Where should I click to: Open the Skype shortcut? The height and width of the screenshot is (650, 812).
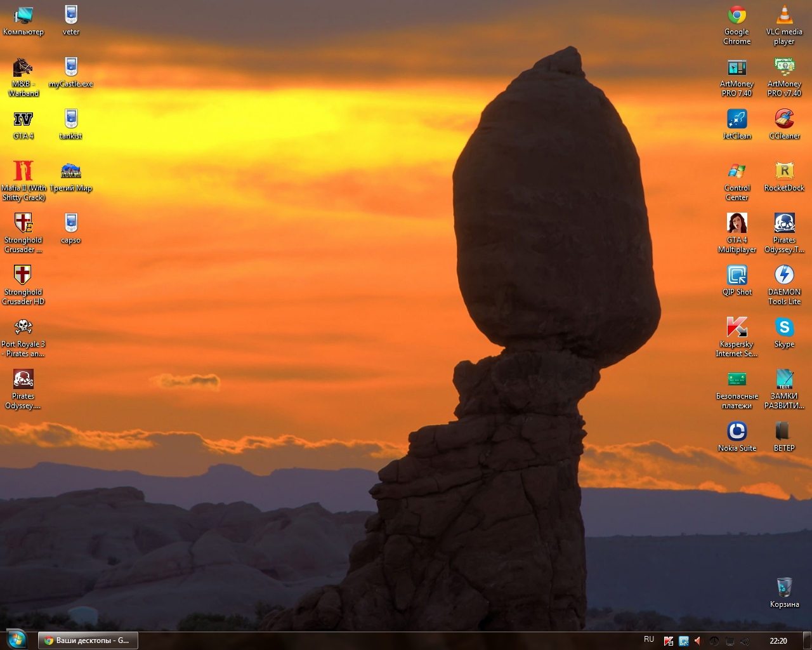coord(784,328)
